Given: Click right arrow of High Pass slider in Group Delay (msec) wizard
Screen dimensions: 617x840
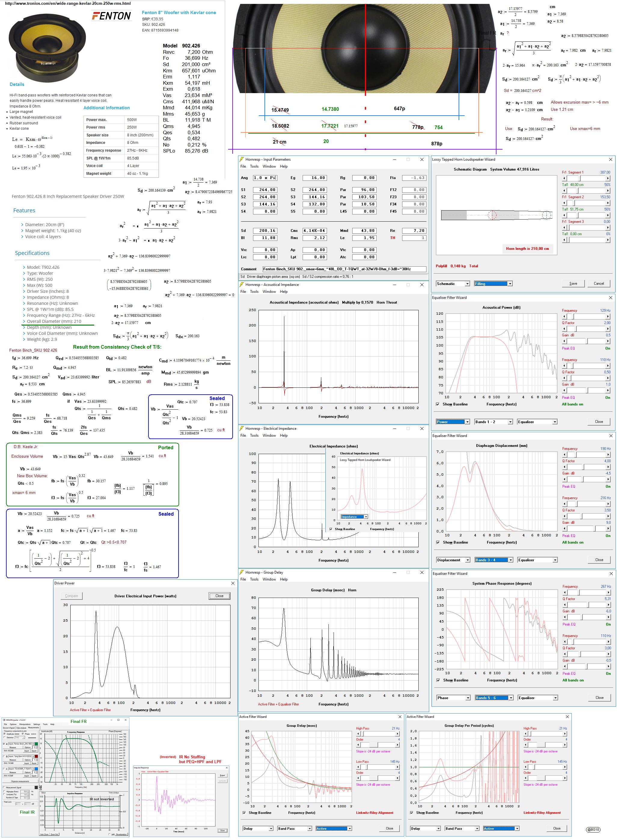Looking at the screenshot, I should pyautogui.click(x=397, y=734).
